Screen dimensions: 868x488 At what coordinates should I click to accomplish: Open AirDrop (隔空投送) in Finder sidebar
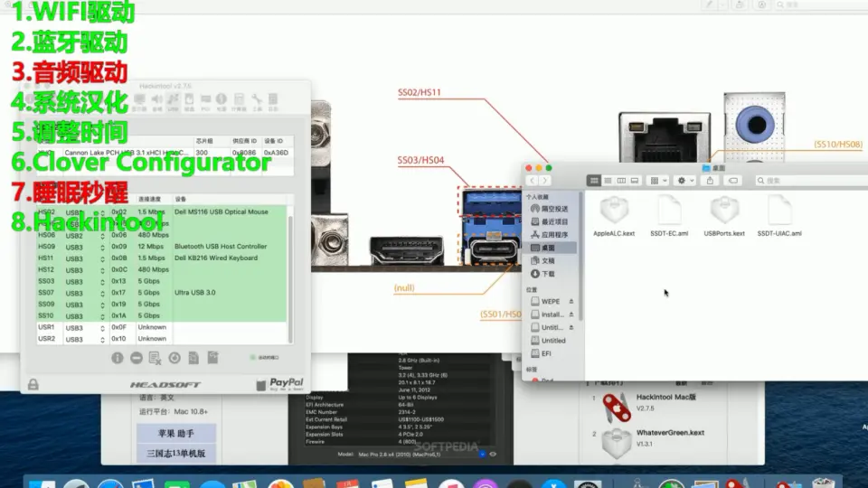(550, 209)
